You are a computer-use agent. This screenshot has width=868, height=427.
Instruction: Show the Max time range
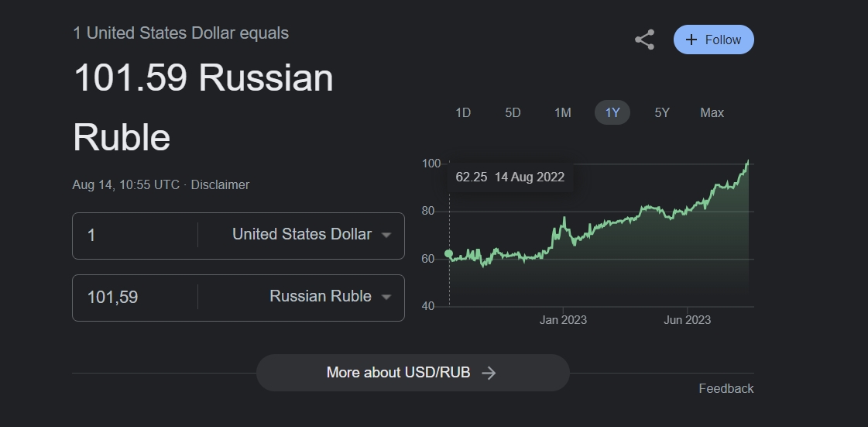coord(712,112)
